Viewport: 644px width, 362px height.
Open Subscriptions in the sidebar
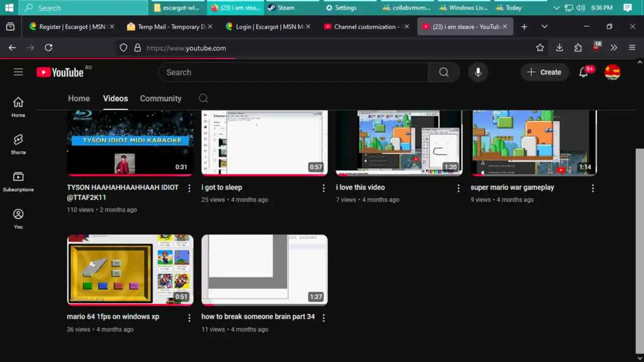coord(18,182)
